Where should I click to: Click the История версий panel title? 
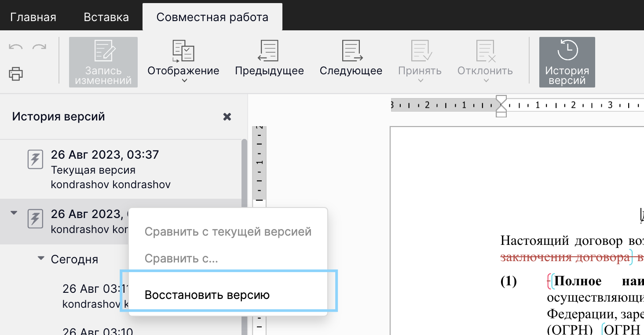(59, 117)
